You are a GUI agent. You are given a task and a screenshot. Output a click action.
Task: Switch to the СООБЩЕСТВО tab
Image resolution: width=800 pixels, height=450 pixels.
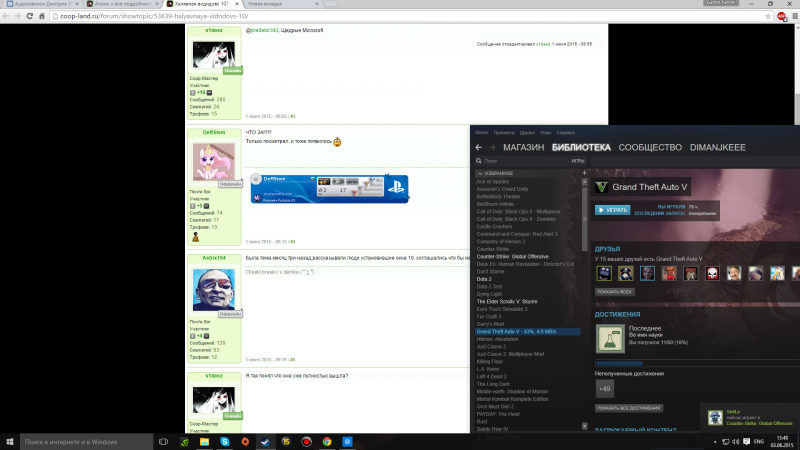650,147
